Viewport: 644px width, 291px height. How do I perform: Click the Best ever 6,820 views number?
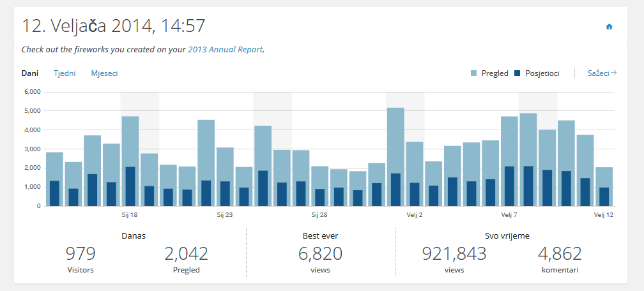pyautogui.click(x=320, y=254)
